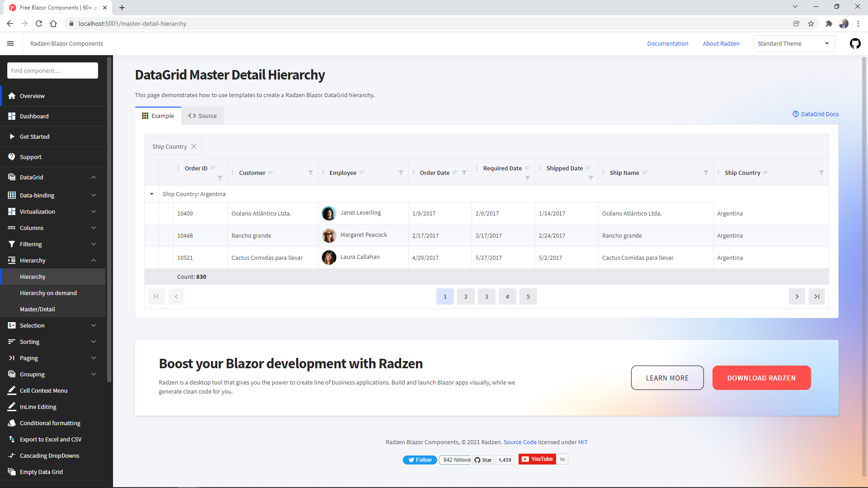Go to last page of grid
868x488 pixels.
click(816, 296)
